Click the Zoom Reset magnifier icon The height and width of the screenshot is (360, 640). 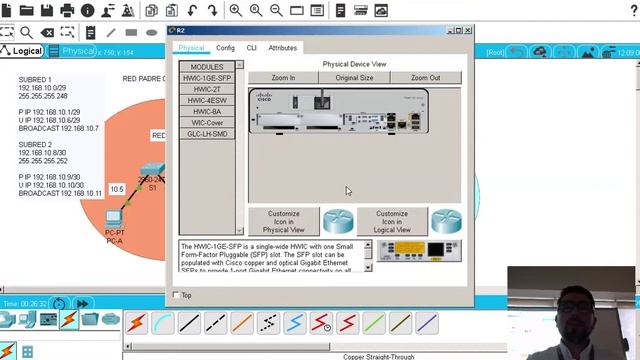tap(256, 10)
